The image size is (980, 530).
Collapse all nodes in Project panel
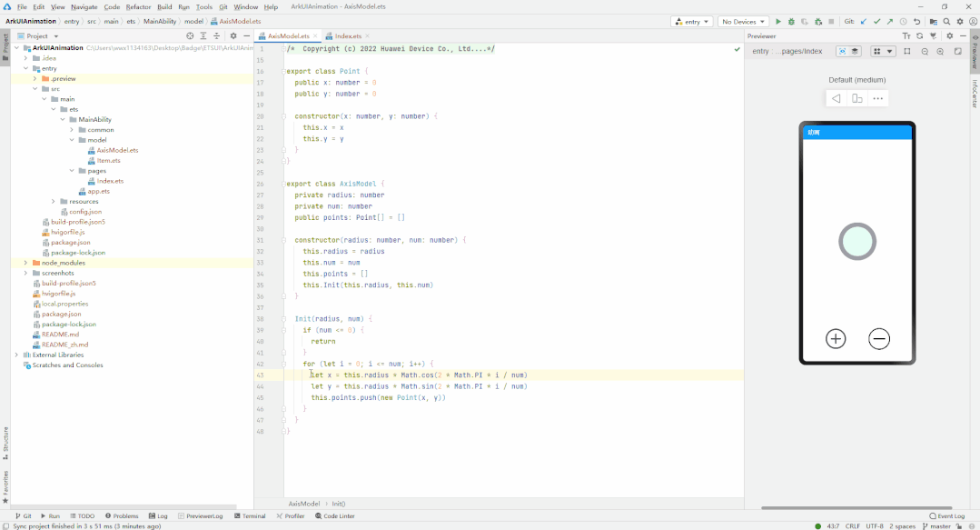(216, 36)
